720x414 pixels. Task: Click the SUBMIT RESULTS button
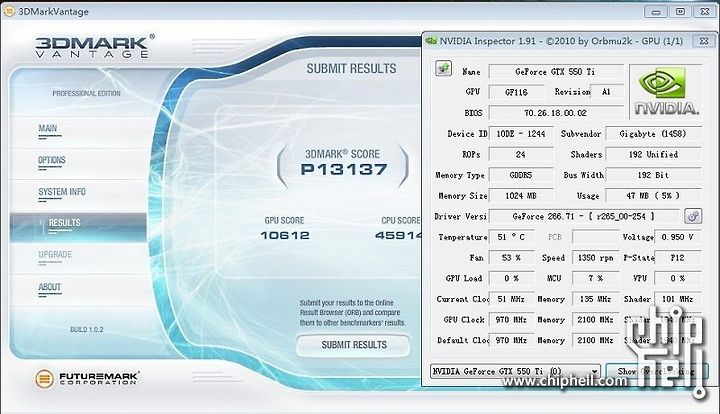coord(353,345)
